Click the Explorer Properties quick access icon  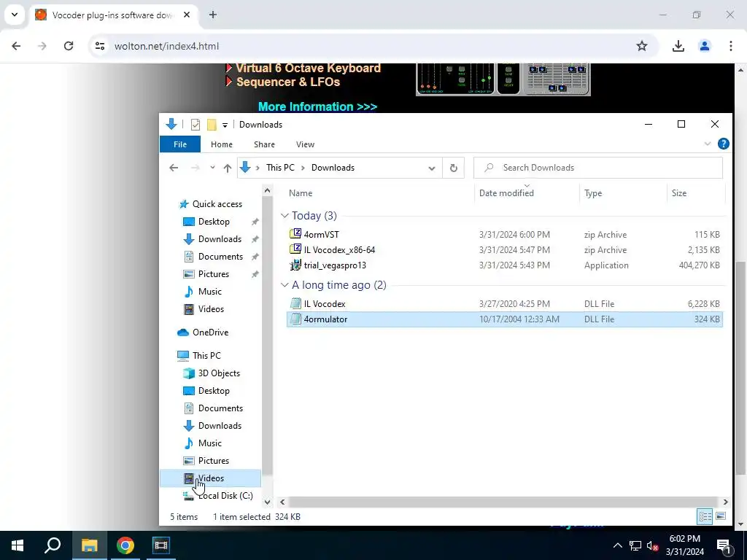pos(196,125)
